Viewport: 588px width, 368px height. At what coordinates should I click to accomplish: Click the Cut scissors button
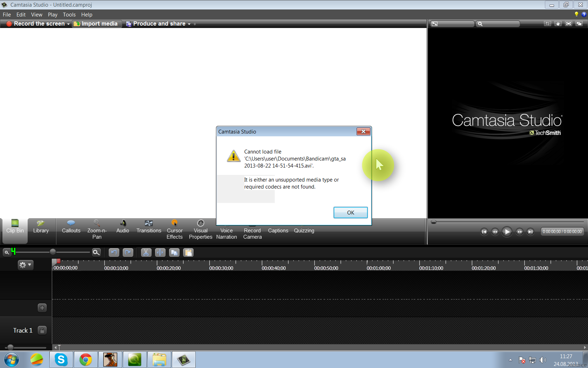(x=146, y=252)
